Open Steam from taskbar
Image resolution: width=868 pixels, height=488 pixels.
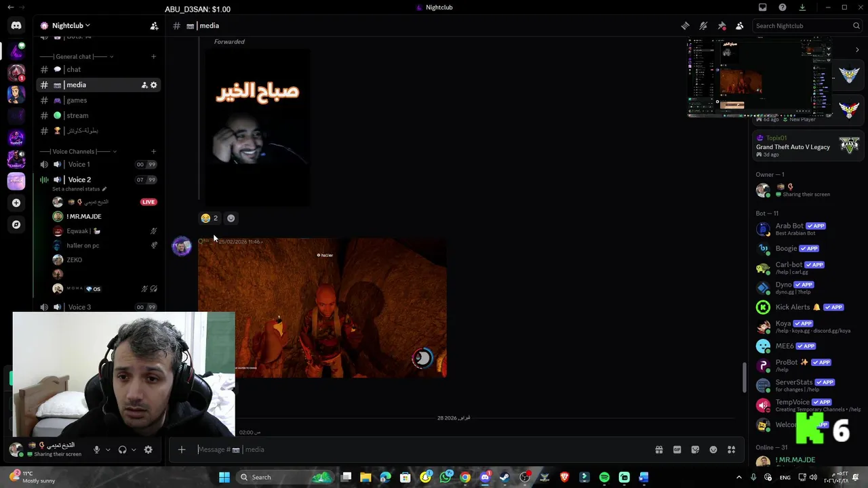coord(505,477)
